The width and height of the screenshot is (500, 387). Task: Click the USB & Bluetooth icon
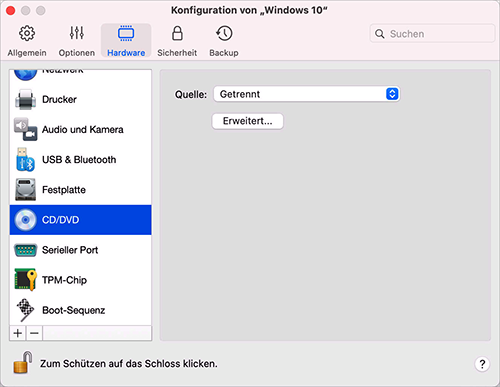coord(25,160)
